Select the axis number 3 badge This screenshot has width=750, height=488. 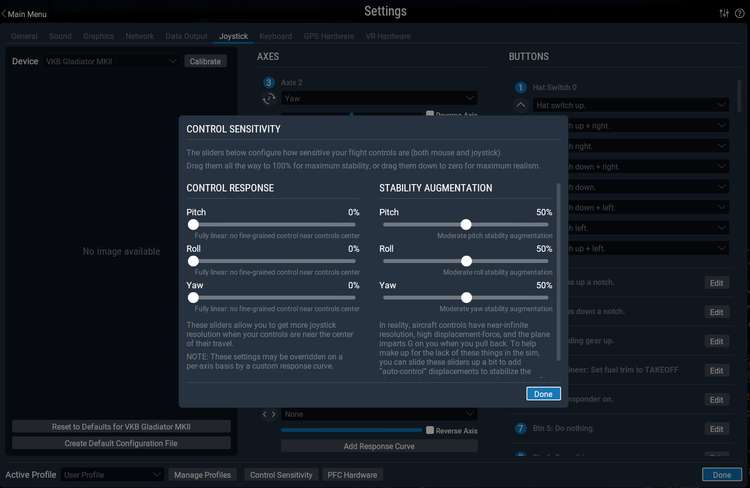coord(268,83)
